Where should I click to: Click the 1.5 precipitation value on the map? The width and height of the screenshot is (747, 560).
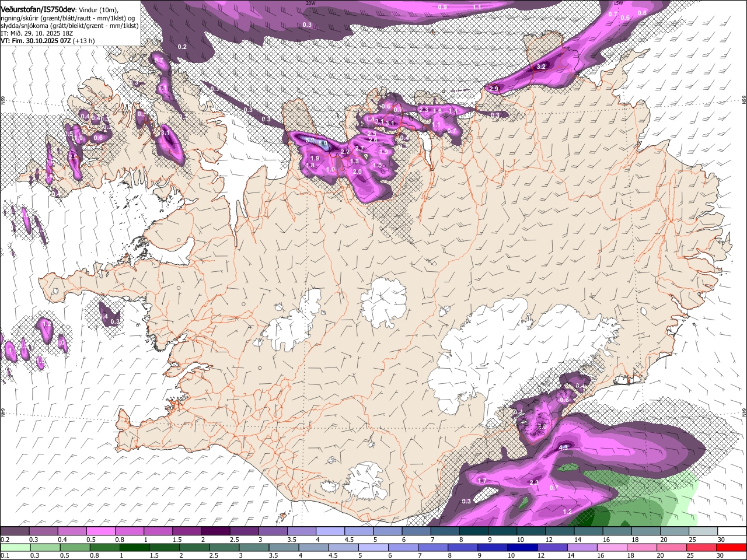(377, 165)
